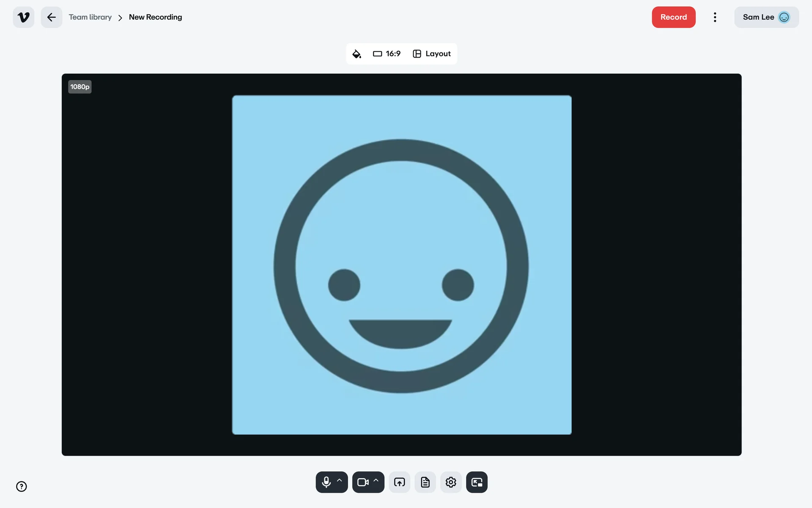Viewport: 812px width, 508px height.
Task: Open the 16:9 aspect ratio dropdown
Action: tap(387, 54)
